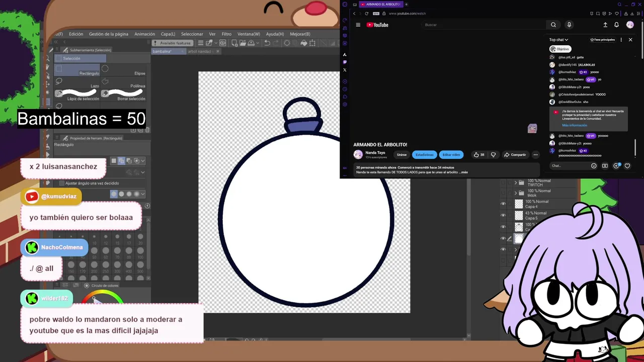Select the Capa 4 layer thumbnail
The image size is (644, 362).
click(x=519, y=204)
